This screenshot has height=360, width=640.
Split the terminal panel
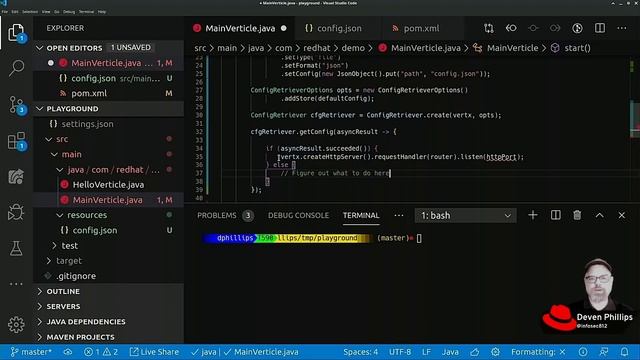[556, 215]
